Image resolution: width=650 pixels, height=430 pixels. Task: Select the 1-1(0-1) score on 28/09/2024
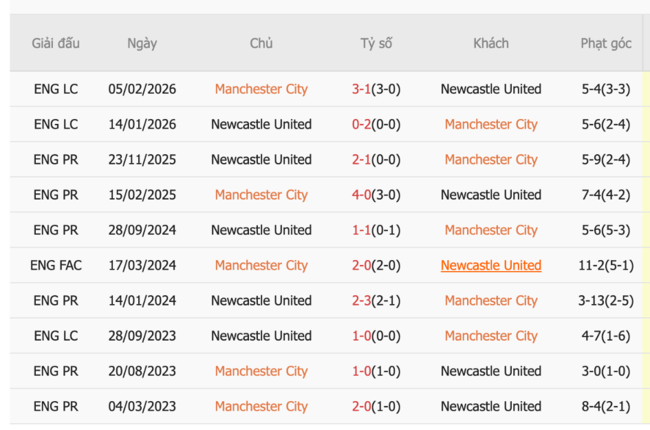(x=376, y=230)
